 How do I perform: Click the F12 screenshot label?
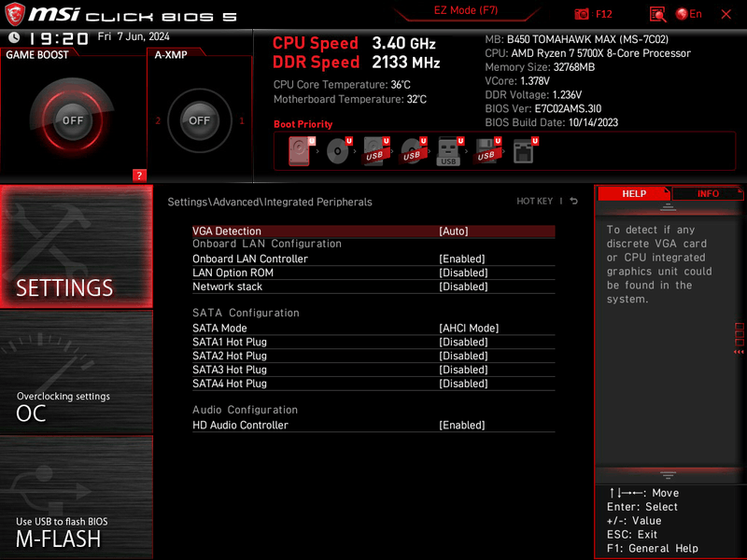click(x=604, y=14)
